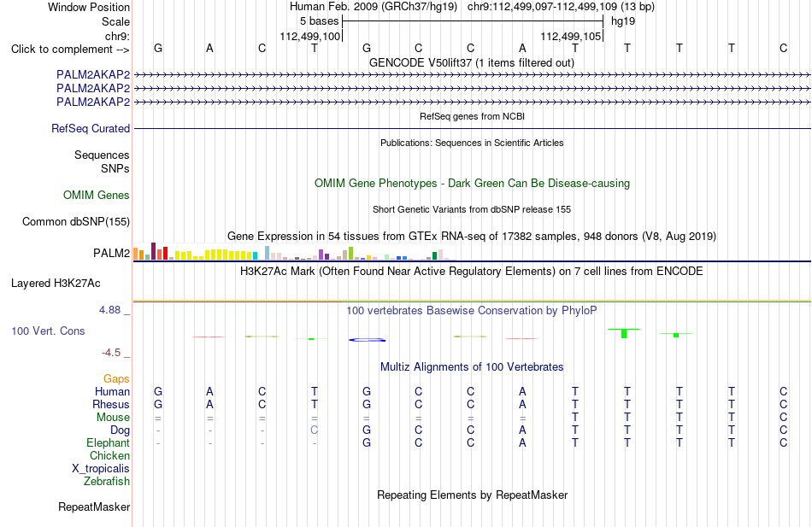The width and height of the screenshot is (812, 527).
Task: Click the 112,499,100 coordinate tick label
Action: 309,36
